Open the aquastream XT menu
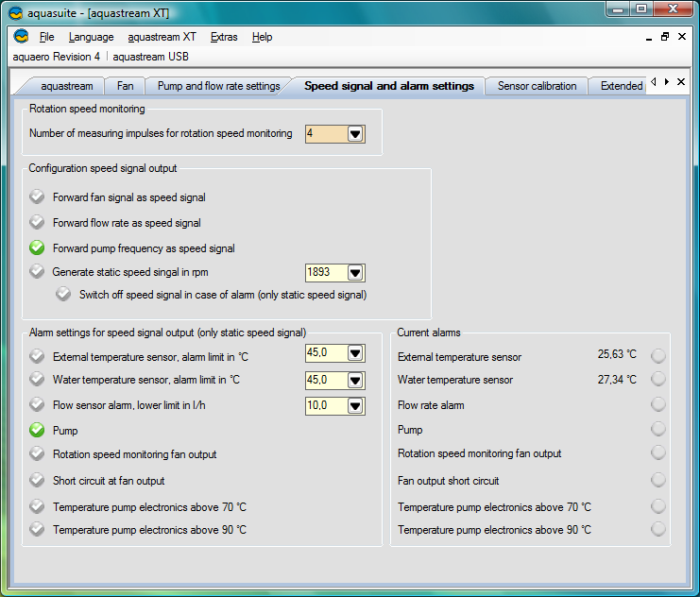This screenshot has height=597, width=700. 162,37
